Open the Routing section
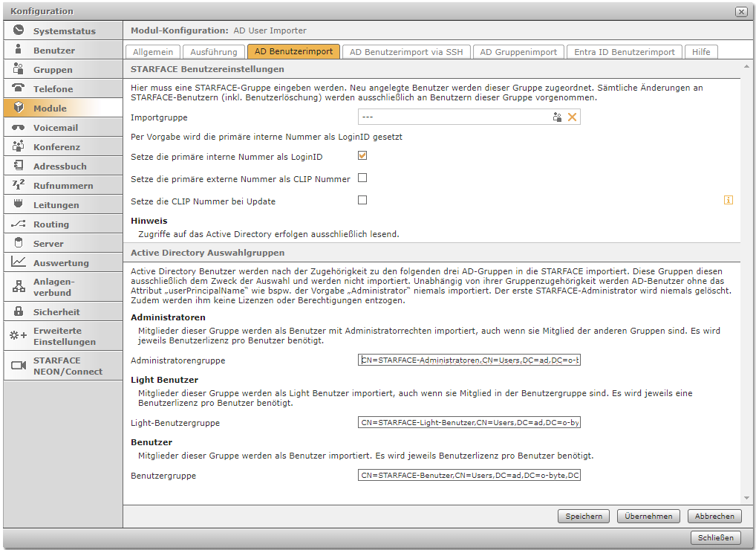Viewport: 756px width, 550px height. coord(63,224)
